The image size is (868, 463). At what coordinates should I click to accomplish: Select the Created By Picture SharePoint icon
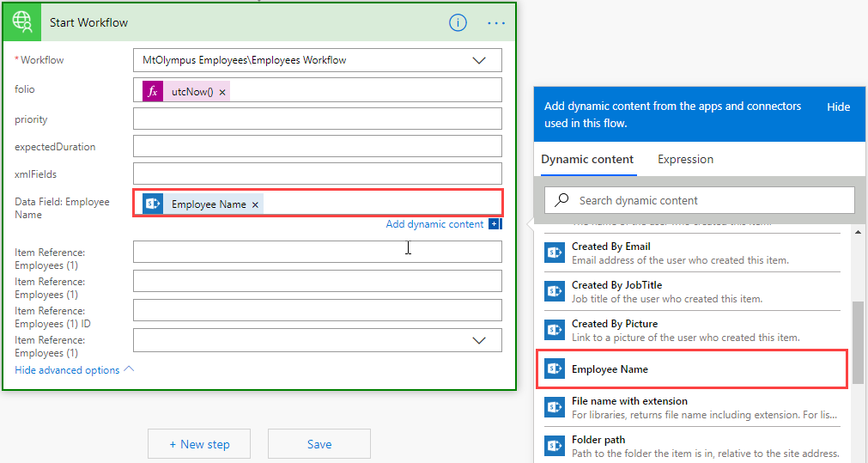[555, 330]
